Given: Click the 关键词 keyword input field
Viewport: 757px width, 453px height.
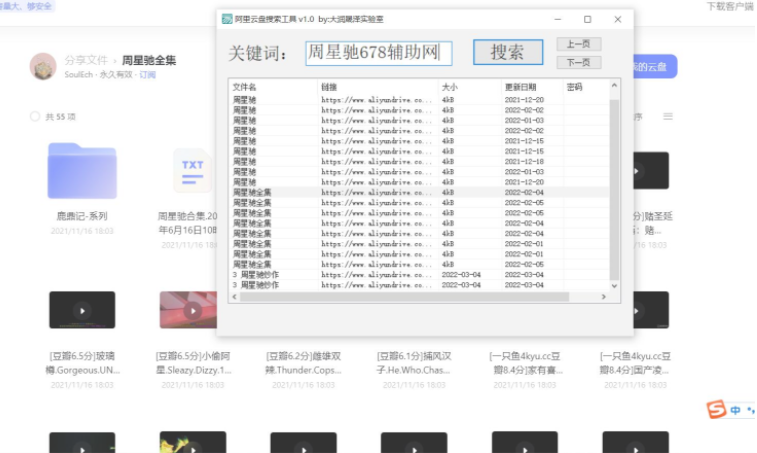Looking at the screenshot, I should point(378,53).
